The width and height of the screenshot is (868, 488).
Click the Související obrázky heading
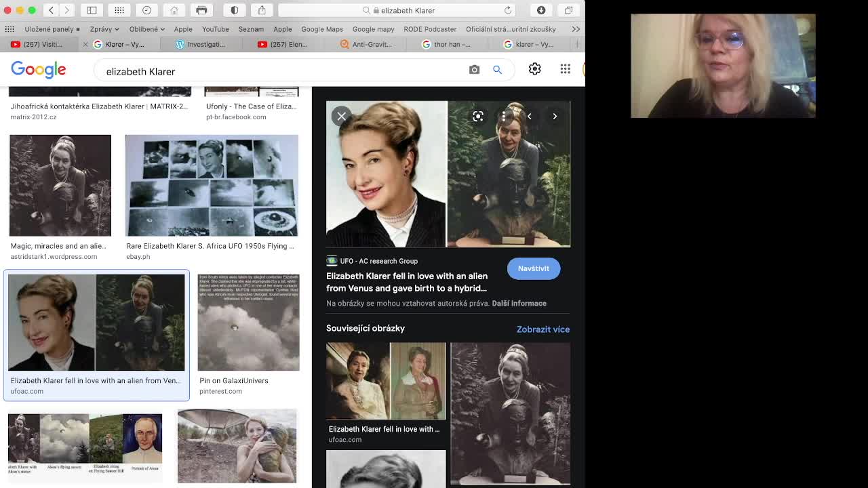coord(366,328)
